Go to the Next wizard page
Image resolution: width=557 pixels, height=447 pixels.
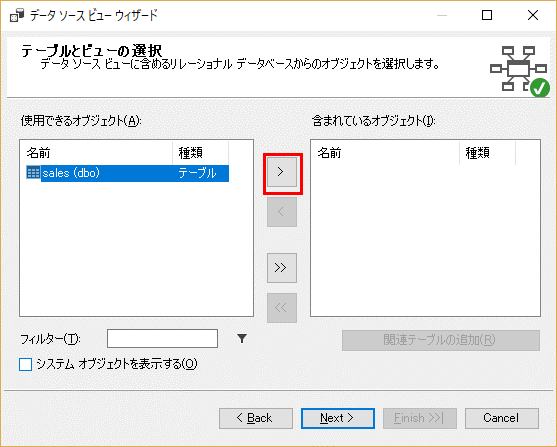[x=337, y=418]
